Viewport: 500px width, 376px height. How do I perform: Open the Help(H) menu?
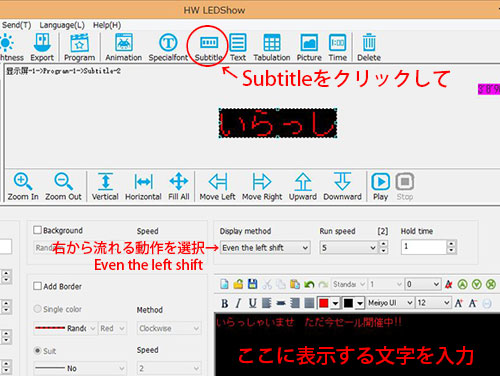click(x=107, y=25)
